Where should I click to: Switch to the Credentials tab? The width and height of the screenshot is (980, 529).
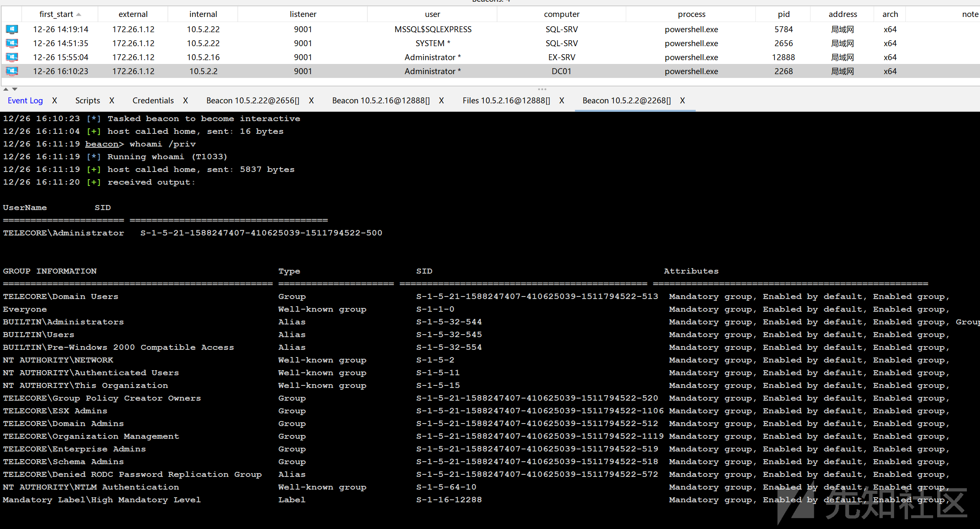(x=153, y=100)
